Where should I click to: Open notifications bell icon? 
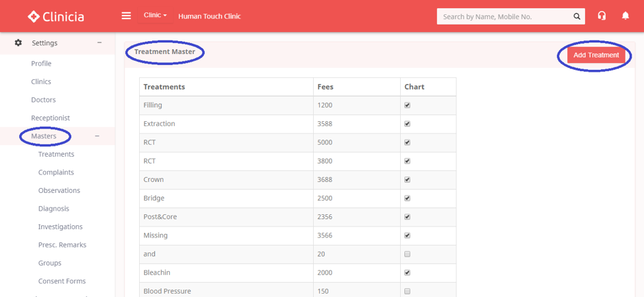(x=625, y=16)
